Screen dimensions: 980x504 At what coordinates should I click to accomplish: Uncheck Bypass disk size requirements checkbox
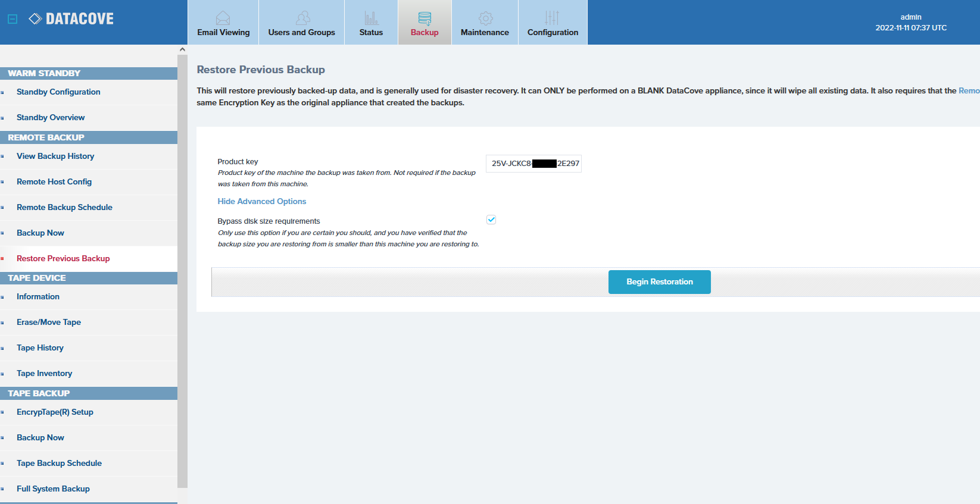(491, 220)
